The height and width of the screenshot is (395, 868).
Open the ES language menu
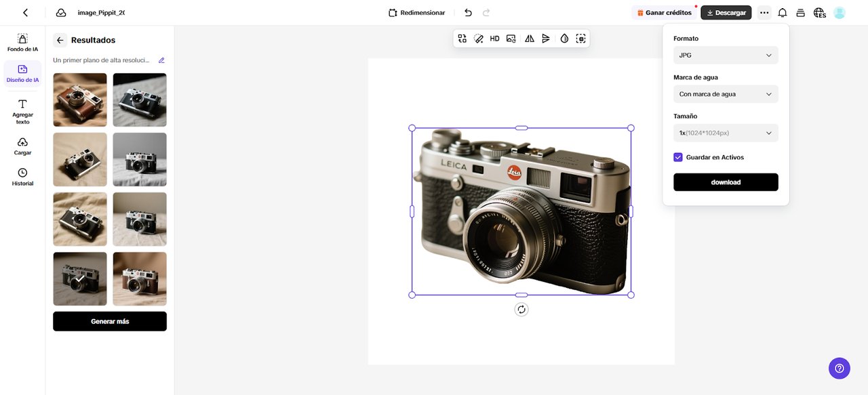(x=819, y=12)
